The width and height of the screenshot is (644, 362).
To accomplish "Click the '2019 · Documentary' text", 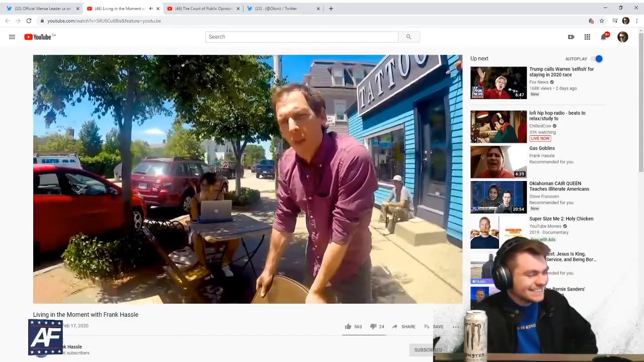I will coord(549,233).
